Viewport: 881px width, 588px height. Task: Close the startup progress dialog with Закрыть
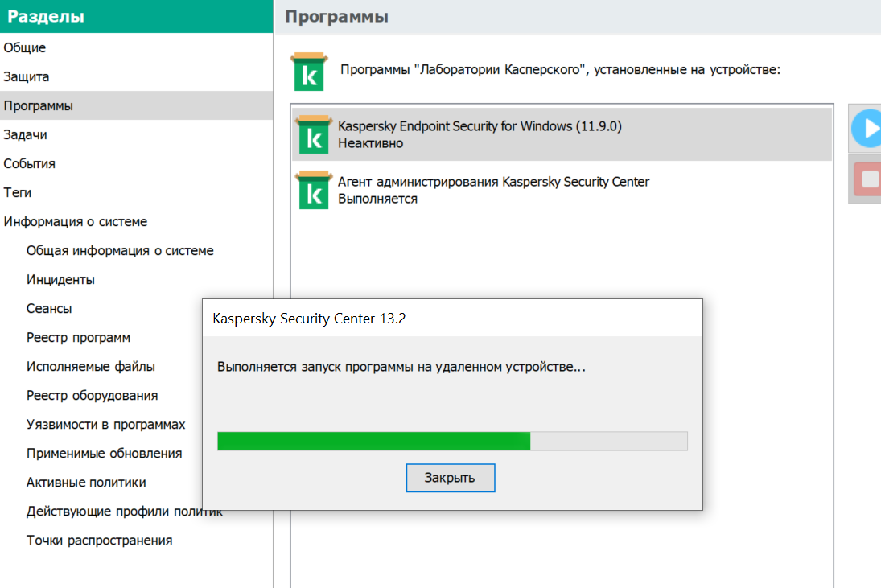451,478
